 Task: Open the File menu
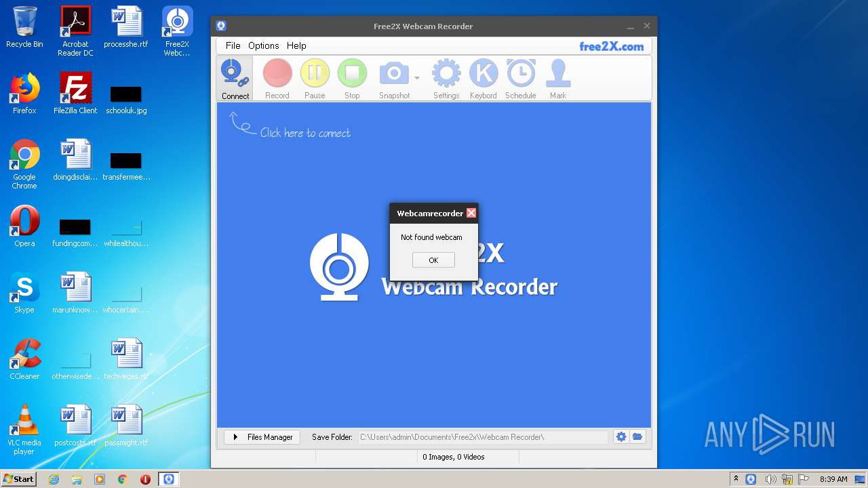point(233,45)
